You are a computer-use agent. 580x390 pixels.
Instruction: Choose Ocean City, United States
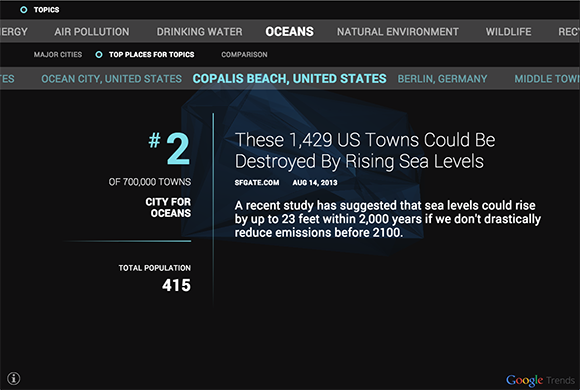(x=111, y=79)
